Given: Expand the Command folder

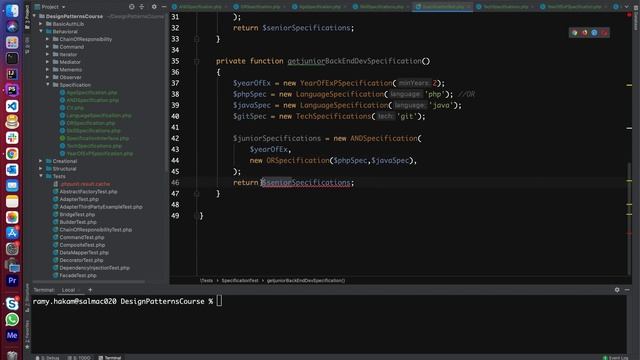Looking at the screenshot, I should click(x=48, y=47).
